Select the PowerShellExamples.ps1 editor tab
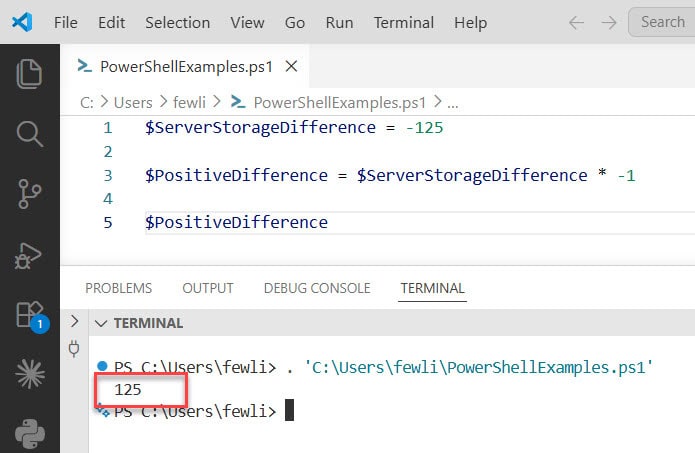695x453 pixels. 185,66
